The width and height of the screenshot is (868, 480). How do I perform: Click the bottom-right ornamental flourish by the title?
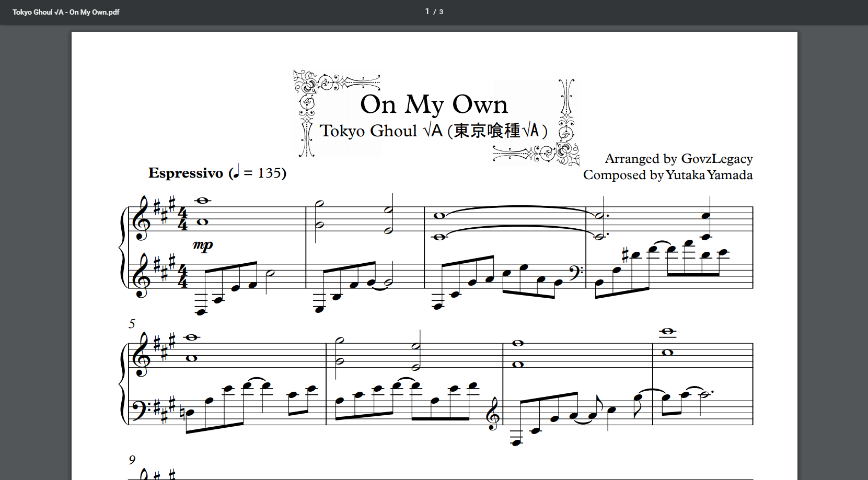tap(559, 151)
